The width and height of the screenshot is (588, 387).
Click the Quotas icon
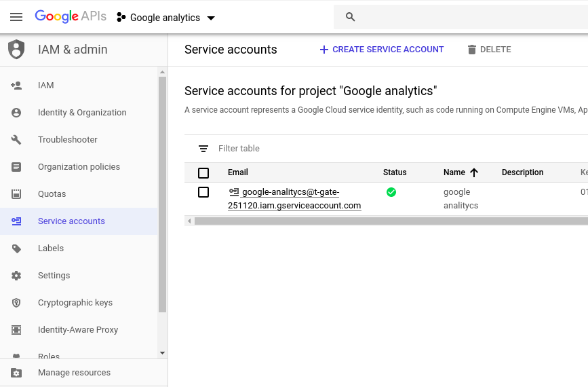pyautogui.click(x=16, y=194)
